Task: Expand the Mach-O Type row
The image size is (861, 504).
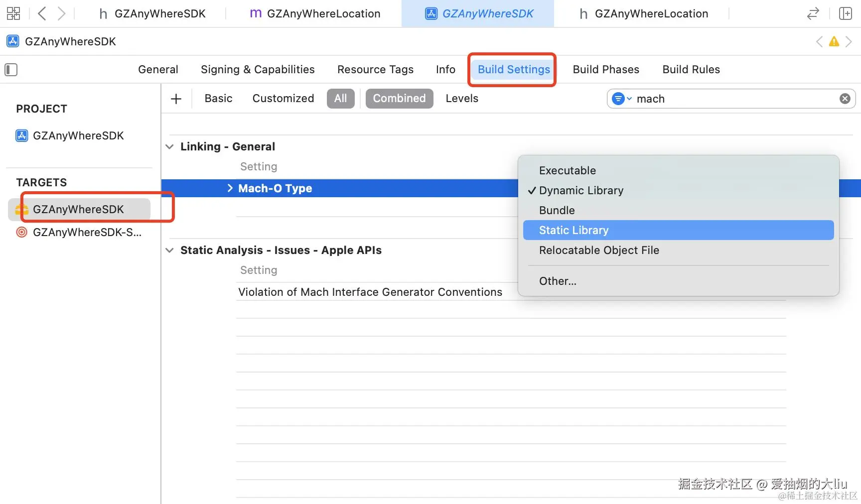Action: (230, 188)
